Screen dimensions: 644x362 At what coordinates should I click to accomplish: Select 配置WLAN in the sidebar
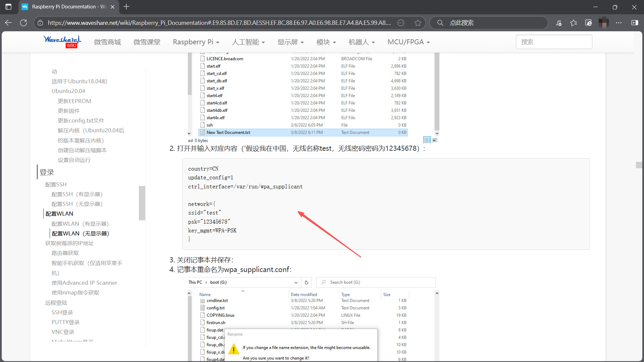59,214
